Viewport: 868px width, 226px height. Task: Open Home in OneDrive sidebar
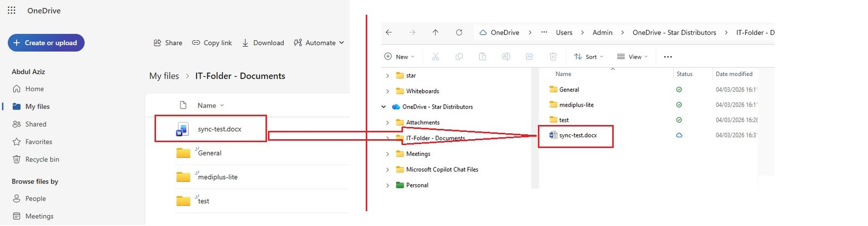pyautogui.click(x=34, y=89)
